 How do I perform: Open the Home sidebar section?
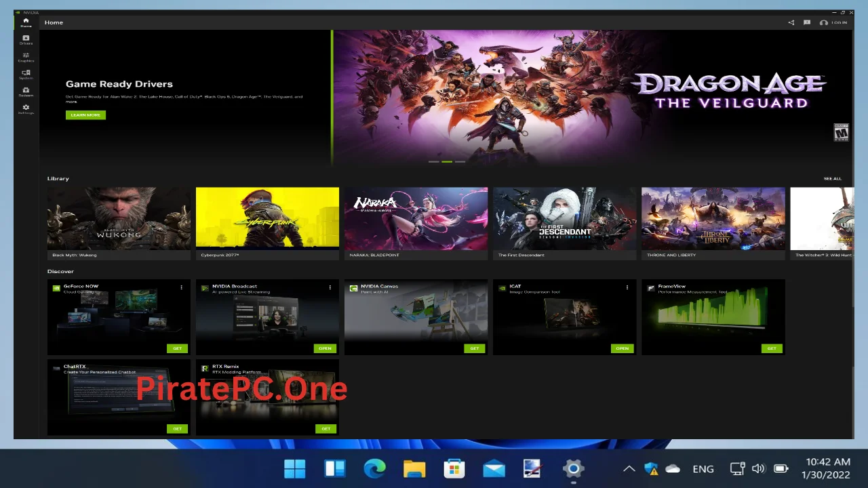(x=26, y=22)
